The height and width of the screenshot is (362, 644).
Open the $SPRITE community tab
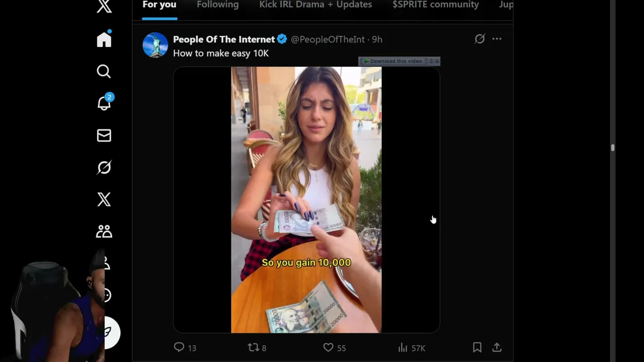click(x=436, y=5)
